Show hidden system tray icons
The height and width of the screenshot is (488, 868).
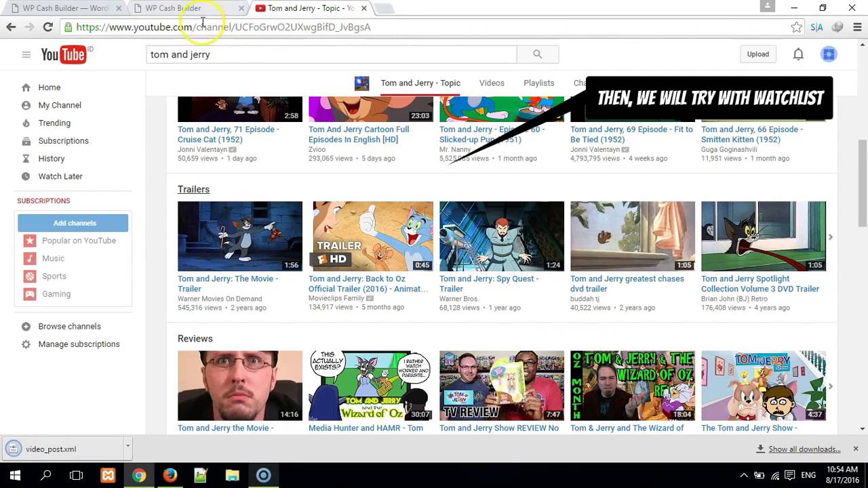point(744,475)
